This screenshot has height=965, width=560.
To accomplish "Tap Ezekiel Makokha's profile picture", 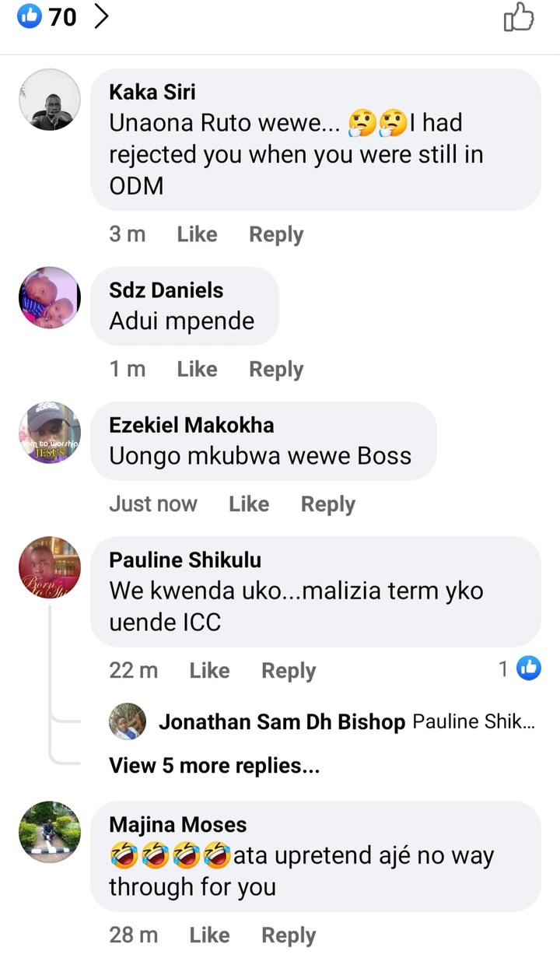I will [x=50, y=433].
